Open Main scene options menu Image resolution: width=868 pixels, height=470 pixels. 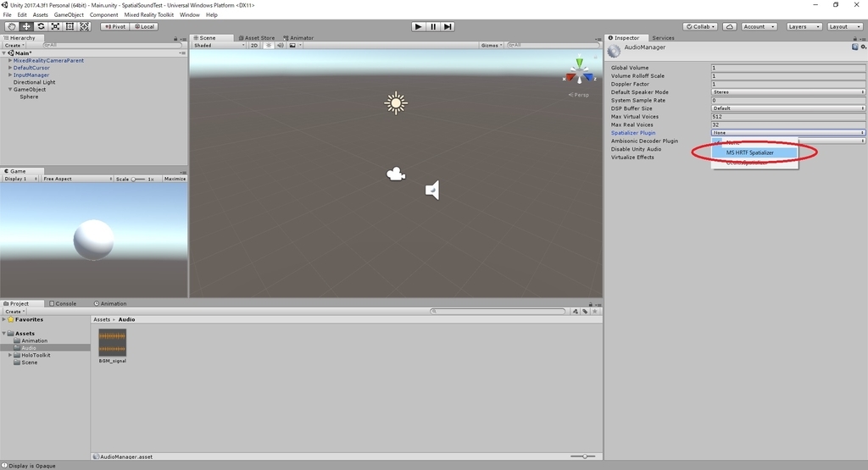pos(182,53)
